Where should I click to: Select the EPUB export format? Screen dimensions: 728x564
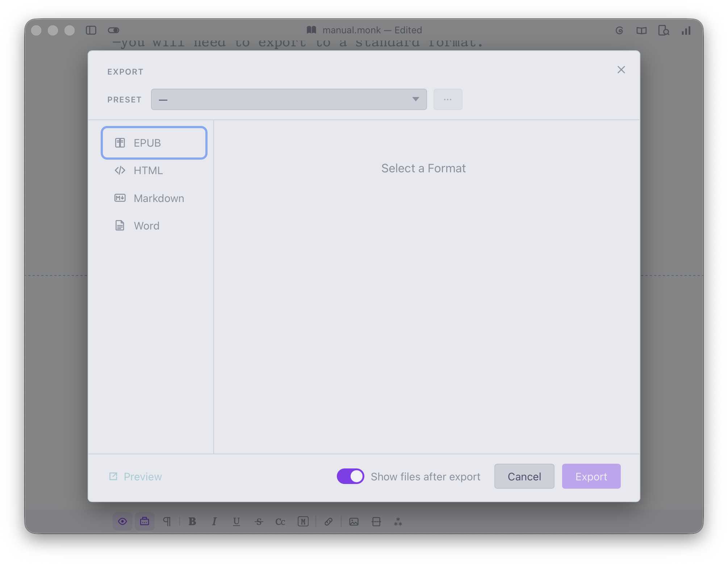154,143
